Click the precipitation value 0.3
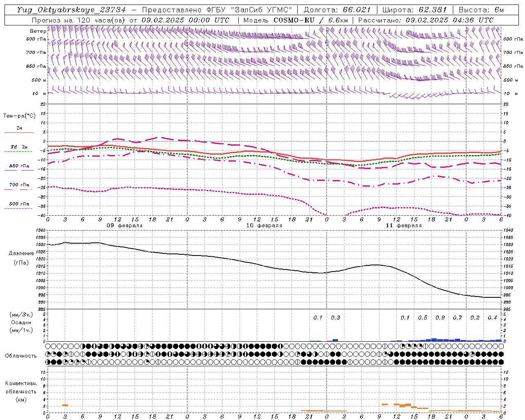The width and height of the screenshot is (525, 420). click(x=336, y=317)
